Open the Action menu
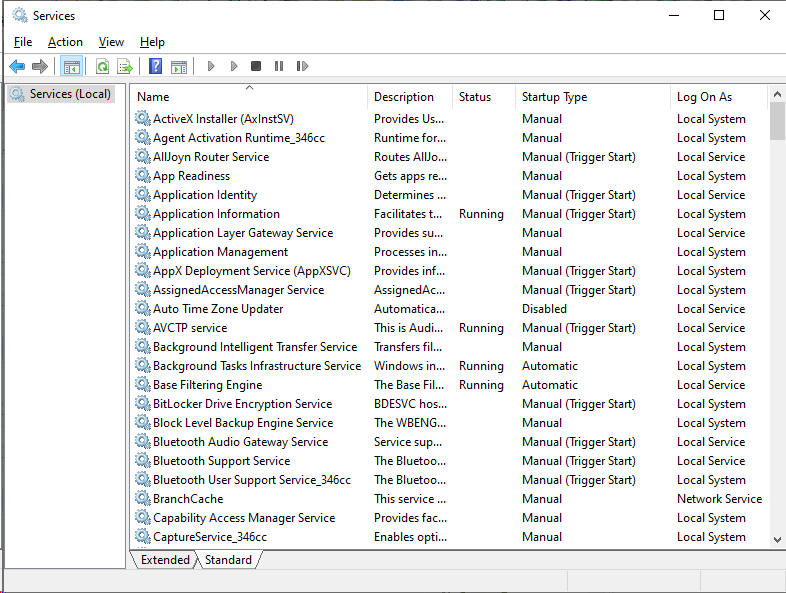The image size is (786, 593). [x=65, y=42]
